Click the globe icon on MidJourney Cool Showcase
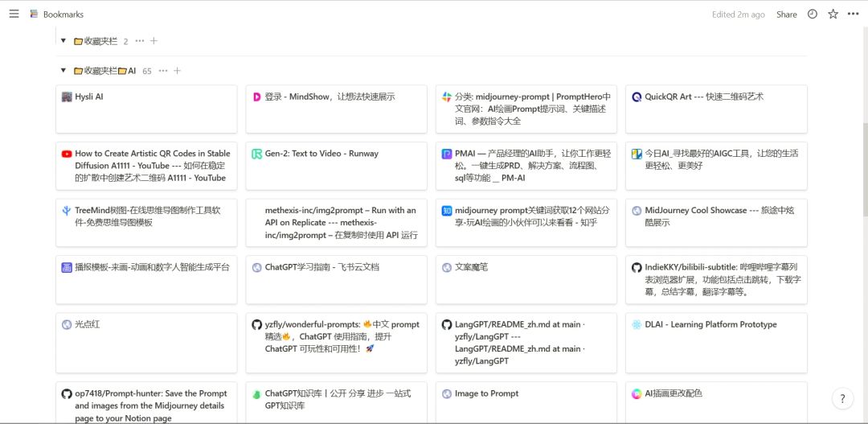The width and height of the screenshot is (868, 424). 637,211
